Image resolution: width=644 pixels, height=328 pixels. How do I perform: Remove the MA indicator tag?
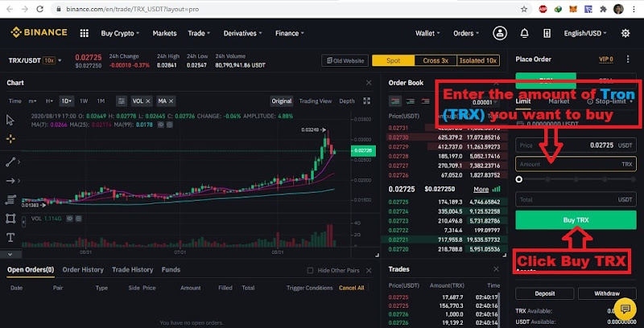click(171, 100)
